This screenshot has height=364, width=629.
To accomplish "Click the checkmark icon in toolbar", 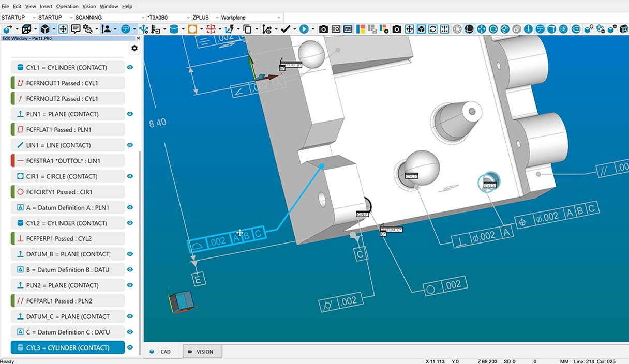I will tap(286, 29).
